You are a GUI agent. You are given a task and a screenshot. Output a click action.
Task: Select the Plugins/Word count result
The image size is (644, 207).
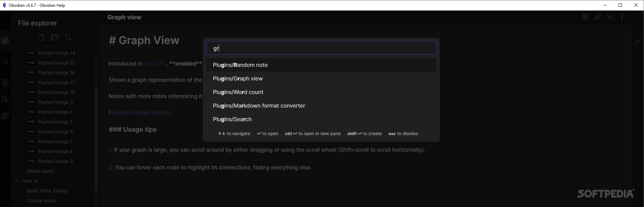(x=321, y=92)
